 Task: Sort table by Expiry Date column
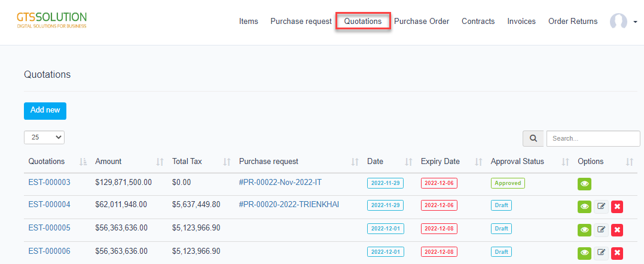pos(440,162)
